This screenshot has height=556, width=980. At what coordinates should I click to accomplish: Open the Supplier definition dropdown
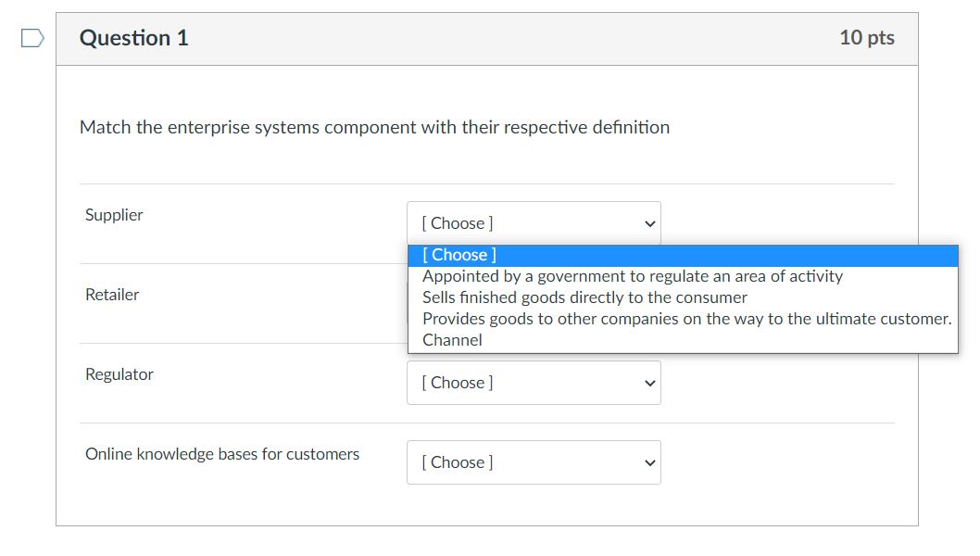coord(534,222)
